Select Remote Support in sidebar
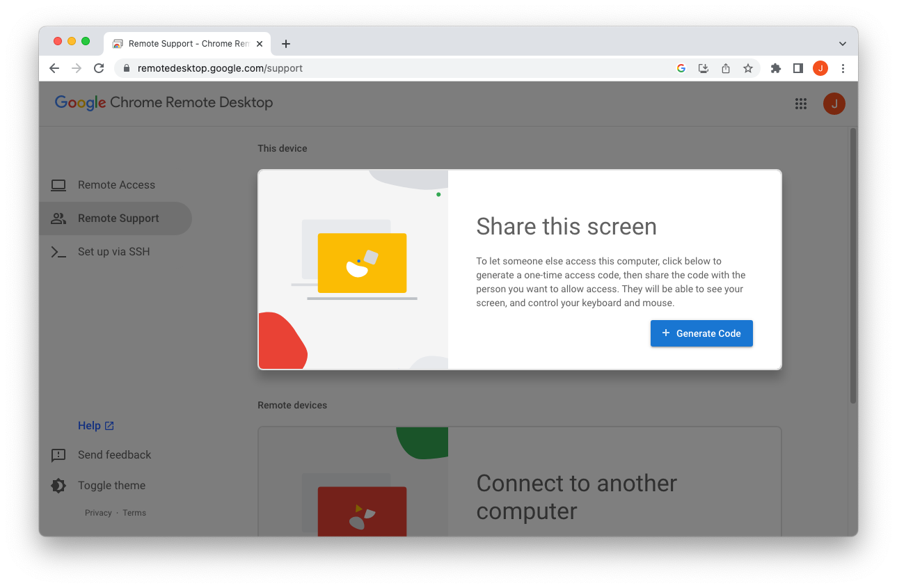The height and width of the screenshot is (588, 897). click(116, 218)
